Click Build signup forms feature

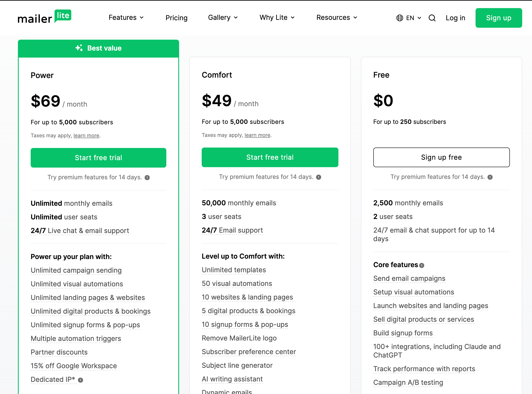[403, 333]
